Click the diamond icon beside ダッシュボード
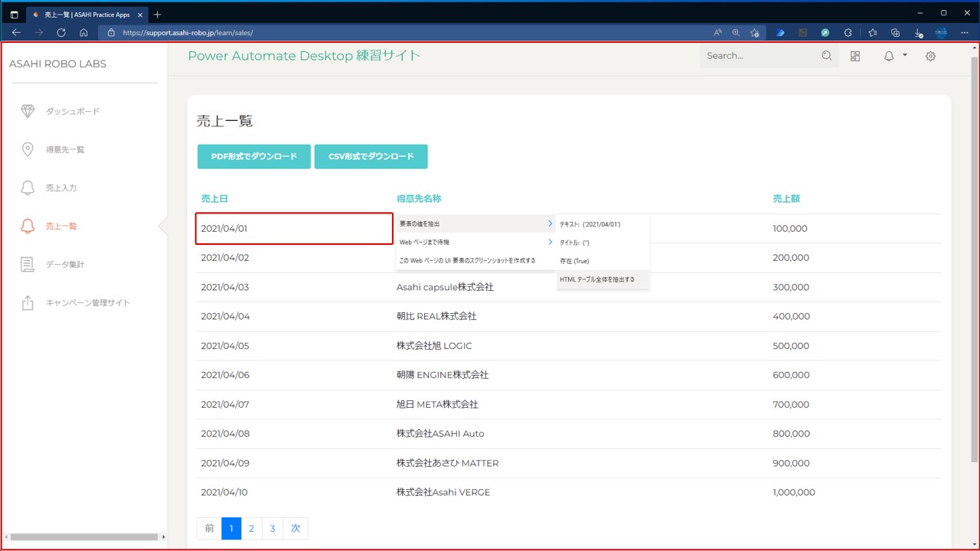The image size is (980, 551). (28, 112)
